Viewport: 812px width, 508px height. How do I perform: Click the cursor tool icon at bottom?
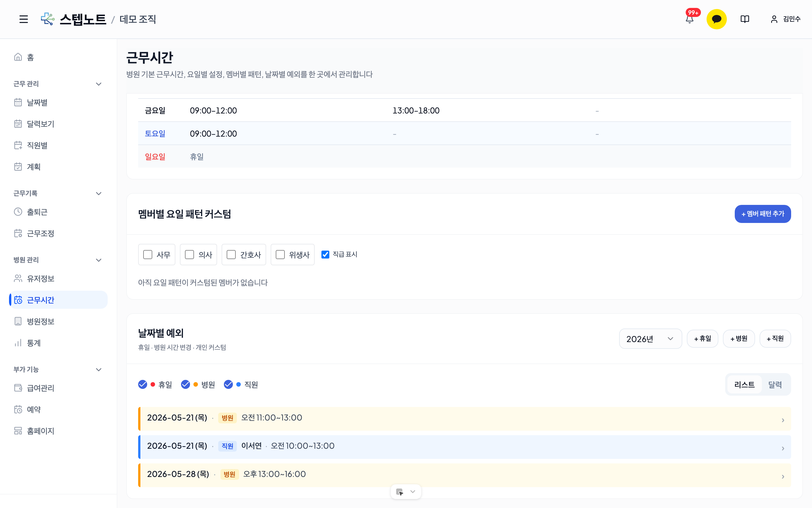tap(399, 492)
